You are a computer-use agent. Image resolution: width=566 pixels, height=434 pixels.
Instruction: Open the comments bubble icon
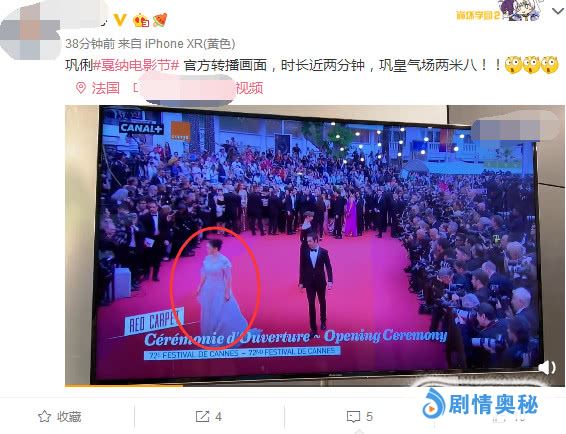(x=353, y=417)
